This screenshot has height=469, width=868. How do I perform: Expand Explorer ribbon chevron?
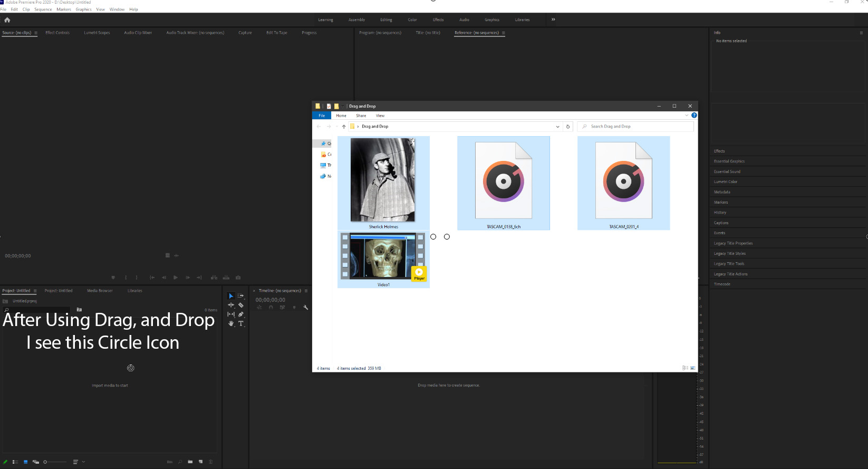pos(687,115)
